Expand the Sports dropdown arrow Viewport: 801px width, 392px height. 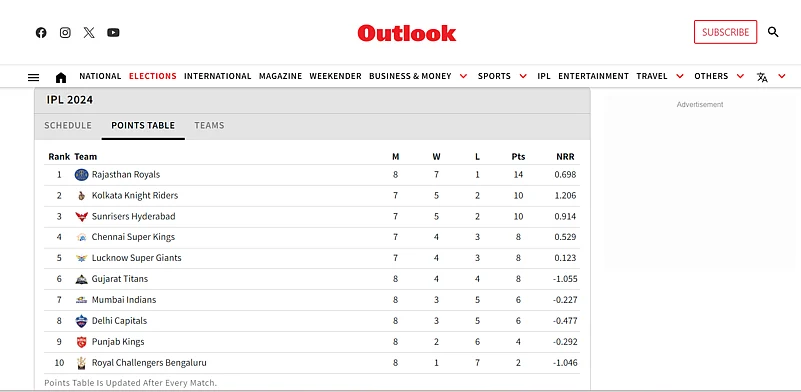coord(523,76)
